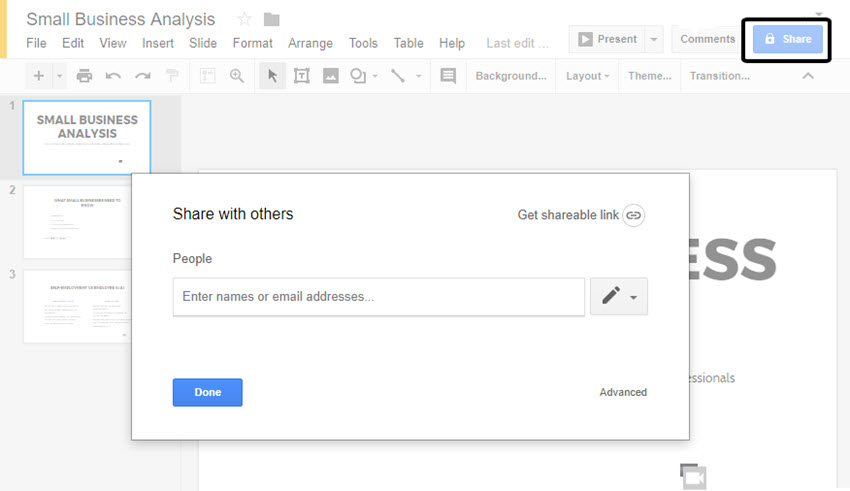
Task: Add a new slide with plus button
Action: 39,76
